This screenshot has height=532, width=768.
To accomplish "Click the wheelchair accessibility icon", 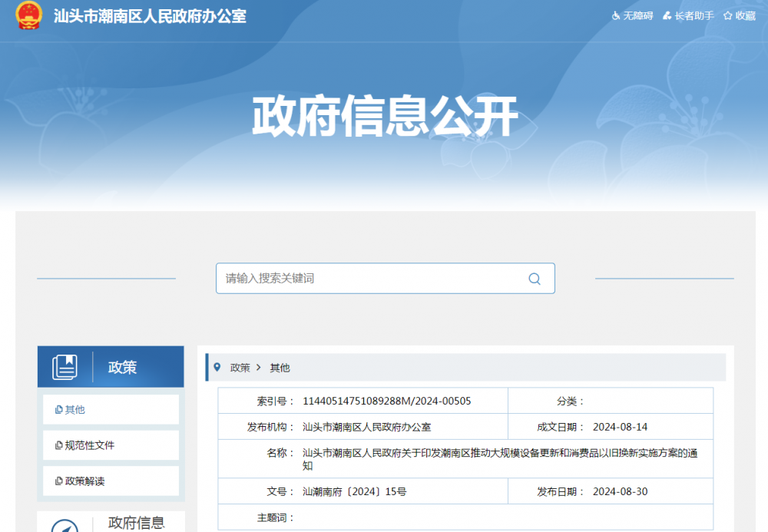I will coord(616,15).
